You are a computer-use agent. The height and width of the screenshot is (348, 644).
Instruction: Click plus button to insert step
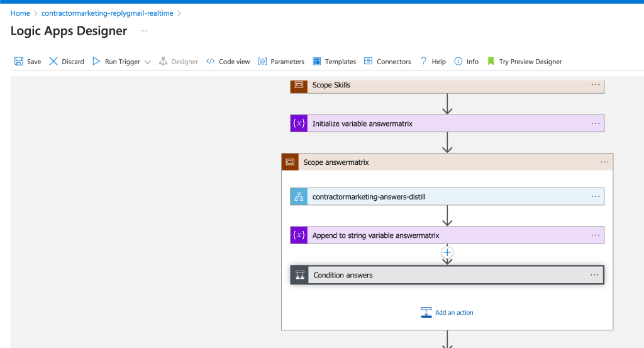coord(447,252)
